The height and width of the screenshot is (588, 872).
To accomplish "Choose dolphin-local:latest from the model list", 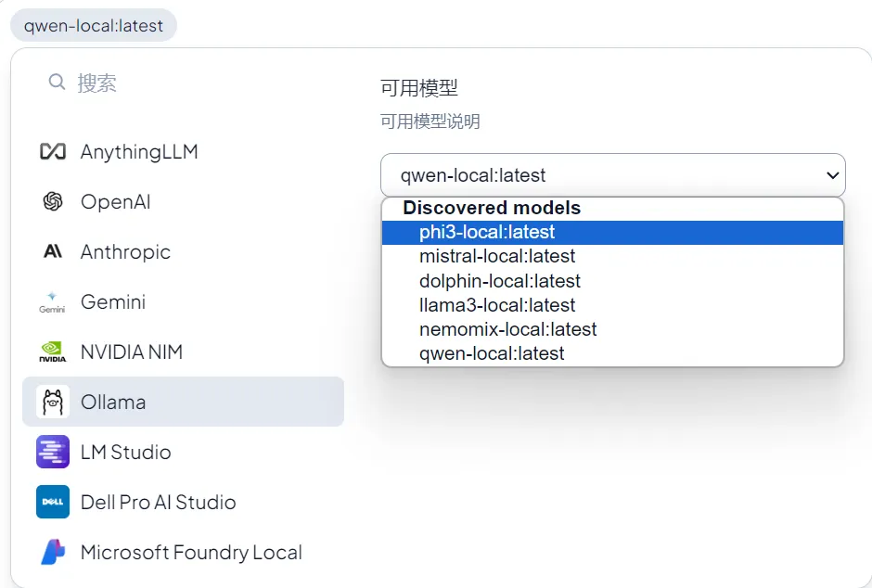I will (x=613, y=281).
